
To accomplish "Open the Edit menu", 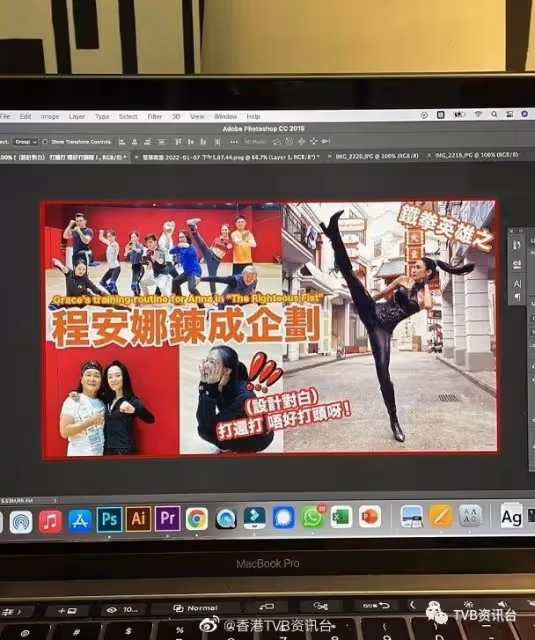I will click(x=25, y=116).
